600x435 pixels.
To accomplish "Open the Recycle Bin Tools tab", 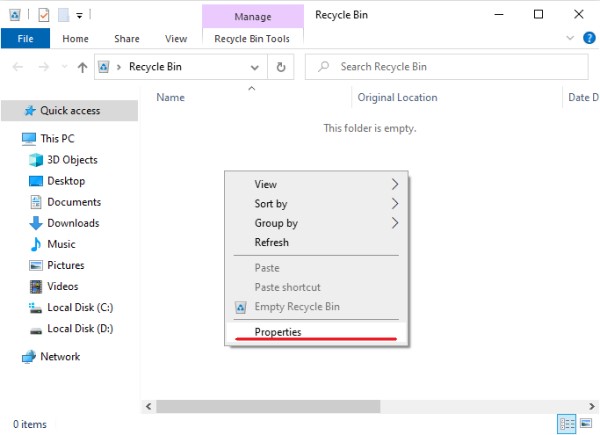I will pos(252,39).
